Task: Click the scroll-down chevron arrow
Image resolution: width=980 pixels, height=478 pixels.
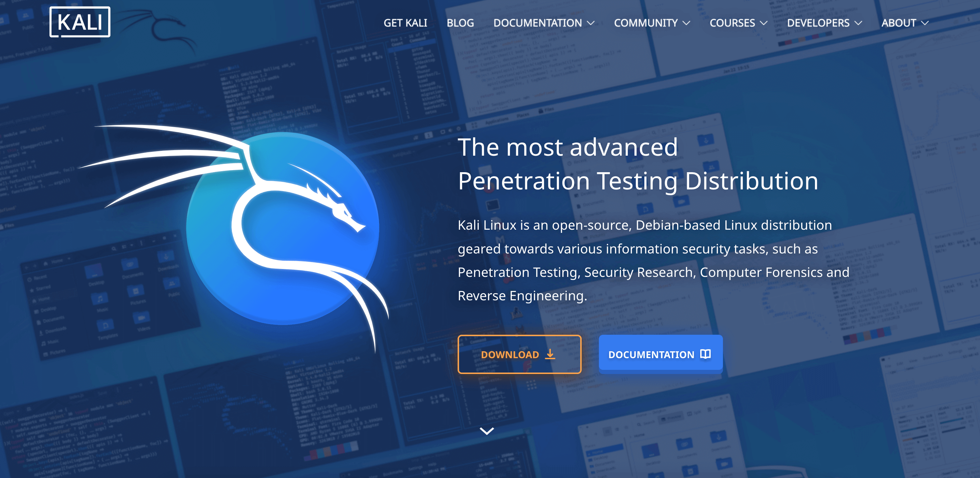Action: pyautogui.click(x=487, y=430)
